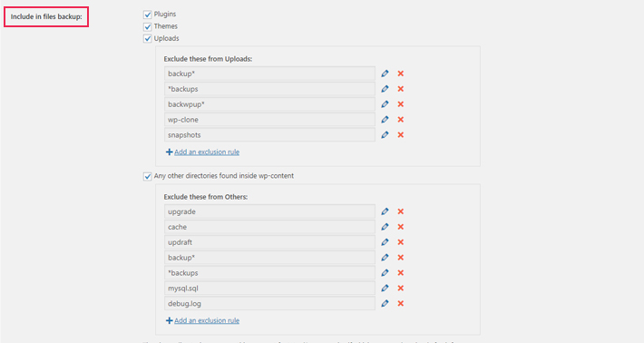The image size is (644, 343).
Task: Edit the upgrade exclusion rule
Action: pyautogui.click(x=385, y=211)
